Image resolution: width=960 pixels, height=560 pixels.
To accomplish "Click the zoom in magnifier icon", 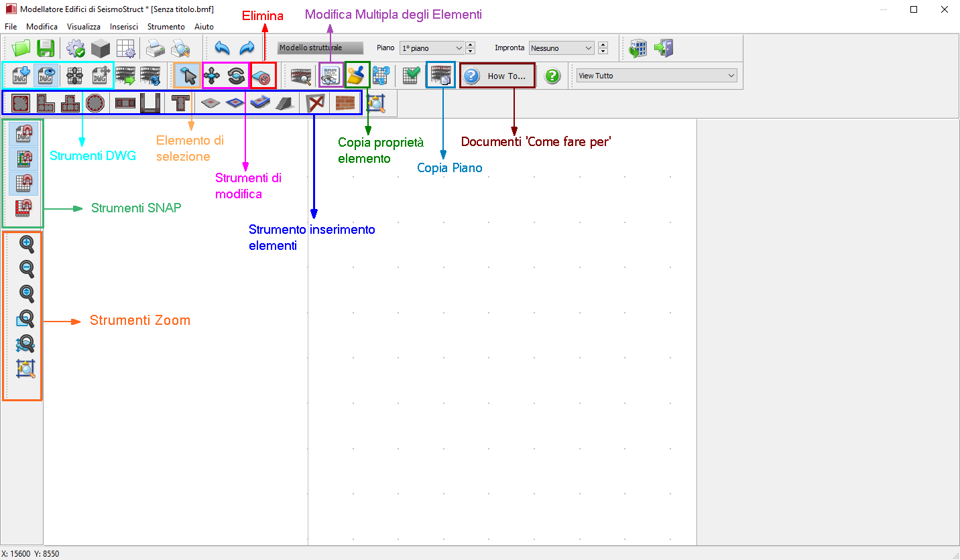I will coord(26,244).
